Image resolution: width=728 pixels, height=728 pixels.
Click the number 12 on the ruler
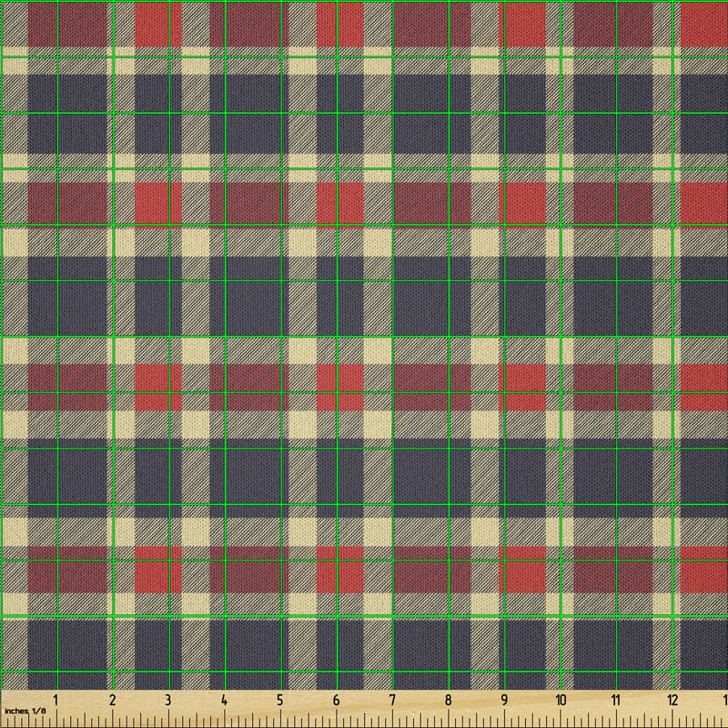point(672,700)
